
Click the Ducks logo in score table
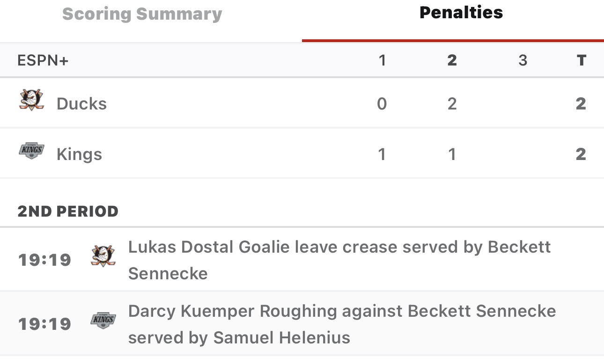31,100
